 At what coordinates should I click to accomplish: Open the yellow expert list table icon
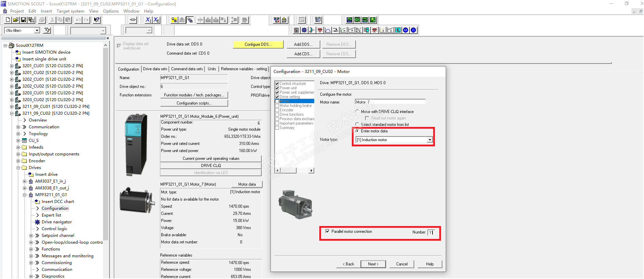pos(297,30)
